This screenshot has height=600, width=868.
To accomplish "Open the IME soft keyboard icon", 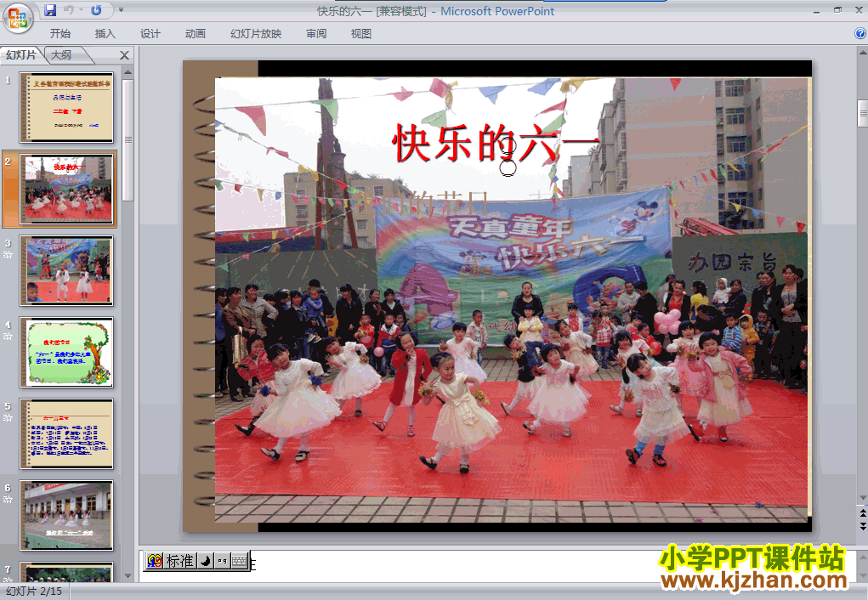I will point(239,561).
